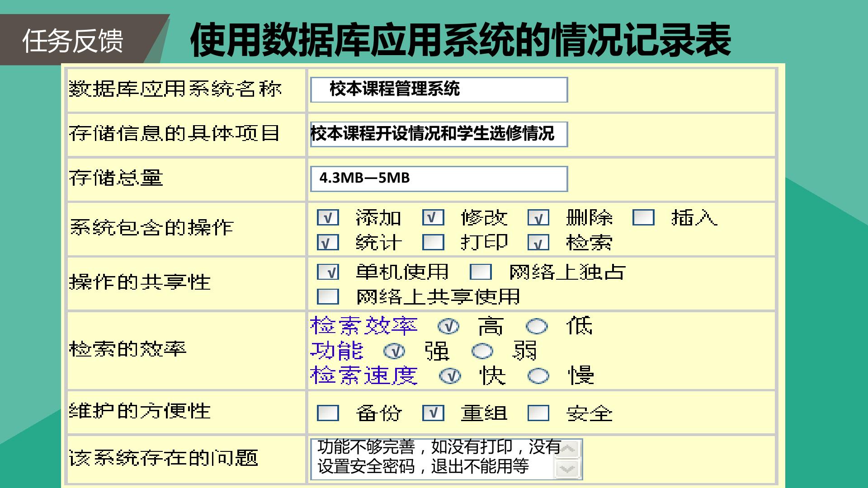Enable the 安全 checkbox
This screenshot has width=868, height=488.
point(538,413)
